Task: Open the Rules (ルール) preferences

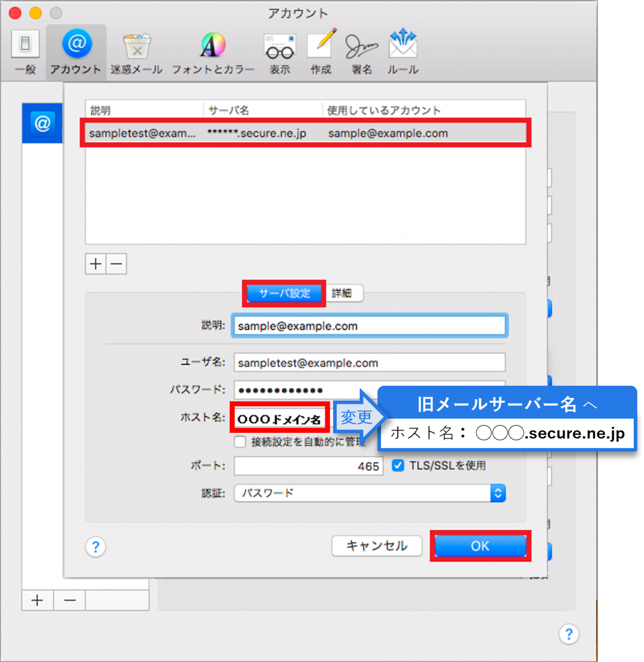Action: (x=403, y=52)
